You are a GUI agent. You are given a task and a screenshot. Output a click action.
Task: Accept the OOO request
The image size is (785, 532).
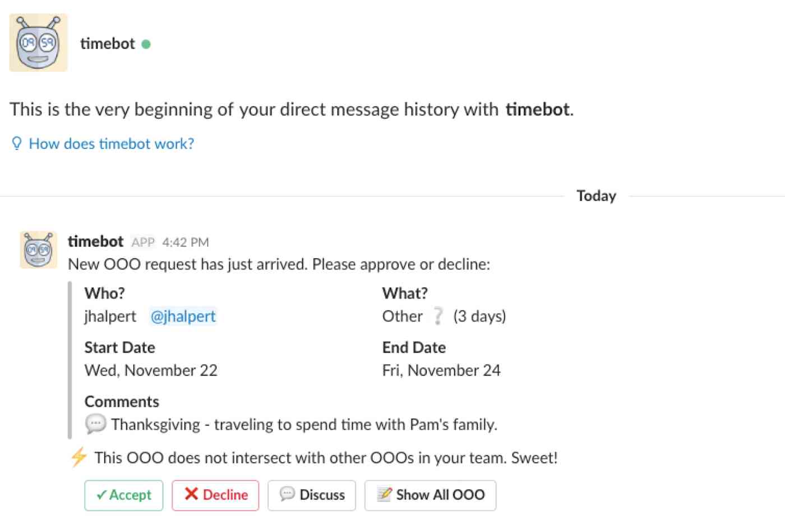coord(124,495)
